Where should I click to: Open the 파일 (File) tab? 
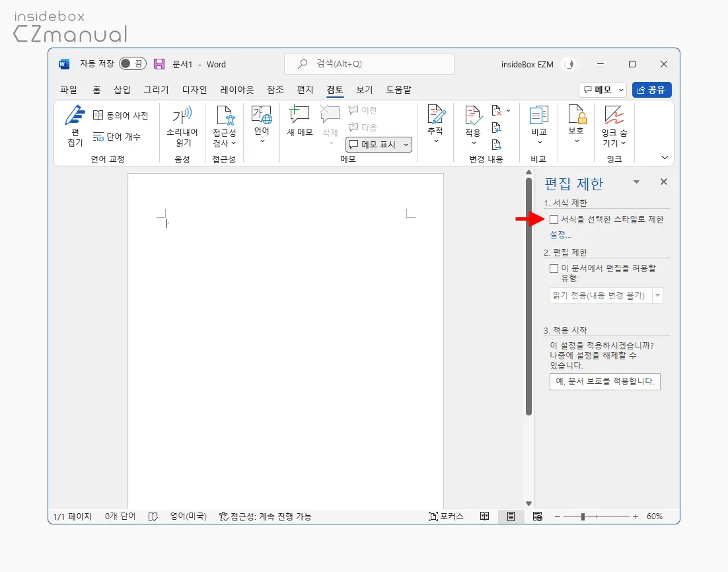pyautogui.click(x=69, y=90)
